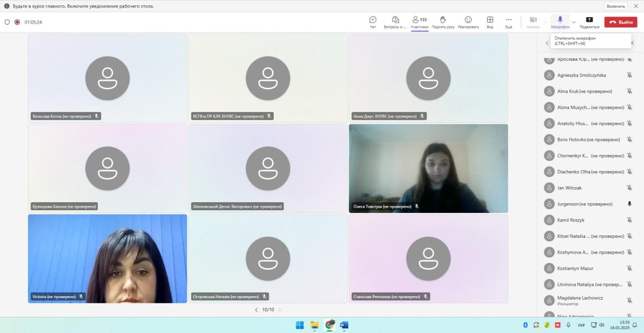The height and width of the screenshot is (333, 644).
Task: Open the Вид view layout options
Action: click(490, 20)
